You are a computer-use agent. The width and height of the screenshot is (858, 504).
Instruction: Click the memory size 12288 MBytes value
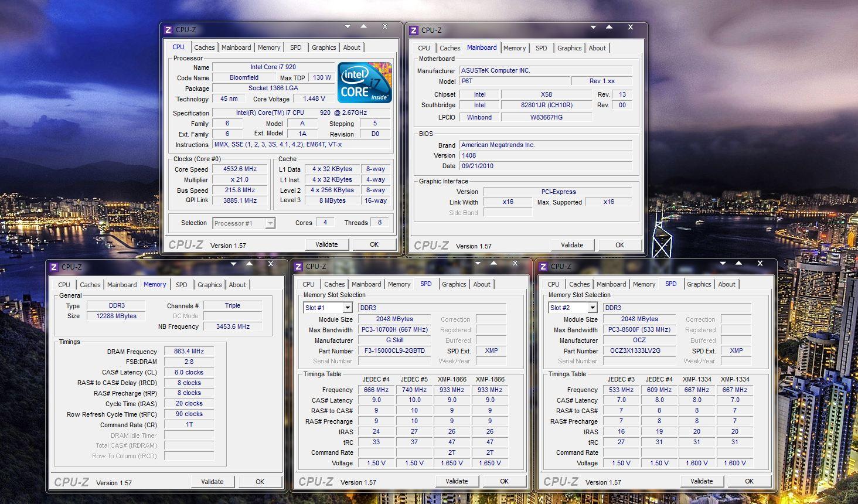point(116,316)
